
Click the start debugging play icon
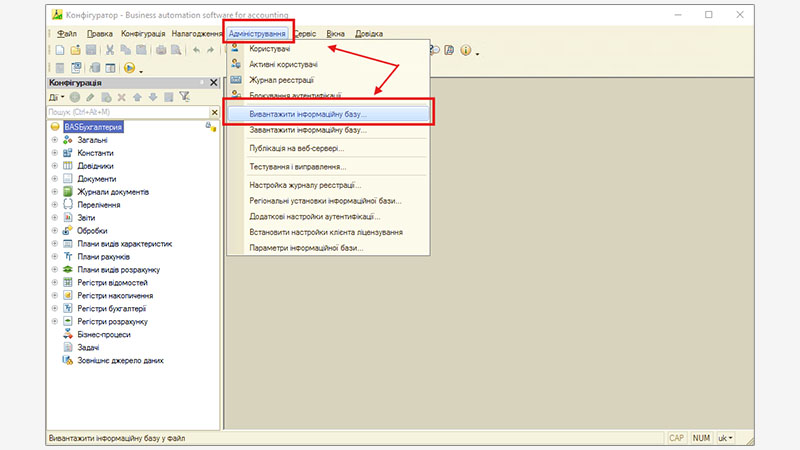(x=129, y=68)
